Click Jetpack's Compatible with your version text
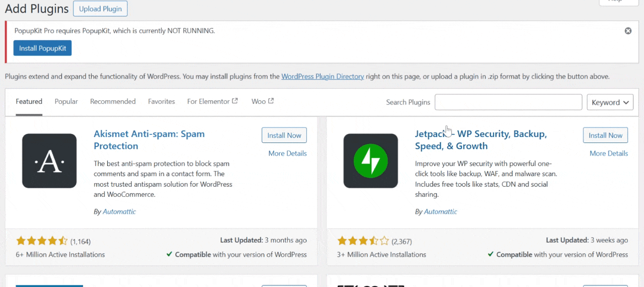Viewport: 644px width, 287px height. pyautogui.click(x=558, y=254)
